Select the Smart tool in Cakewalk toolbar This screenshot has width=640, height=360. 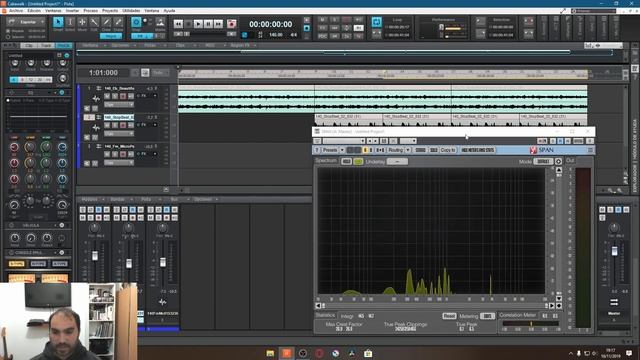point(58,22)
